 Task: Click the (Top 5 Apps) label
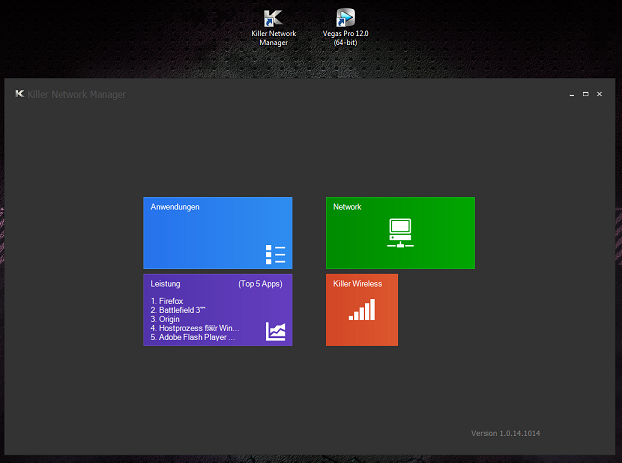(x=260, y=284)
